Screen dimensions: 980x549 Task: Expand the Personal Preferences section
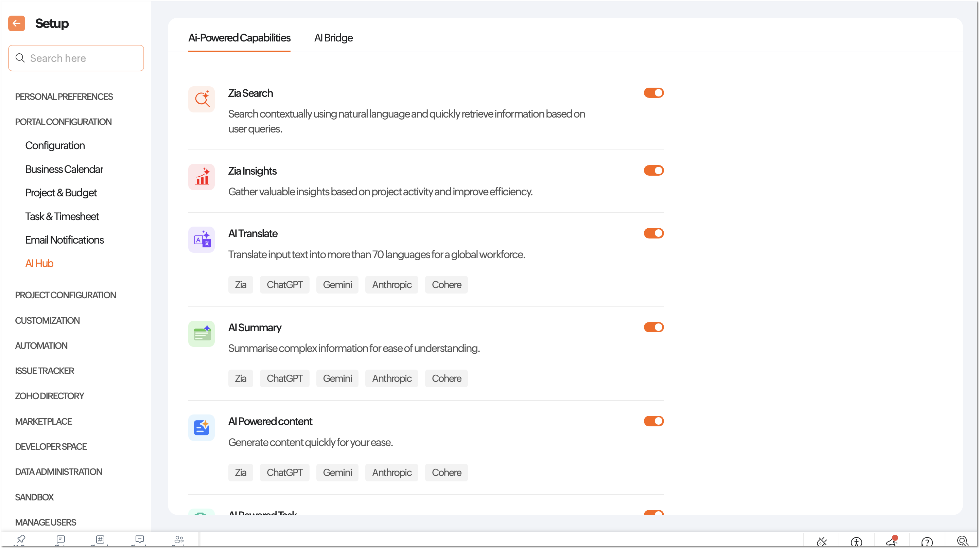pos(64,96)
